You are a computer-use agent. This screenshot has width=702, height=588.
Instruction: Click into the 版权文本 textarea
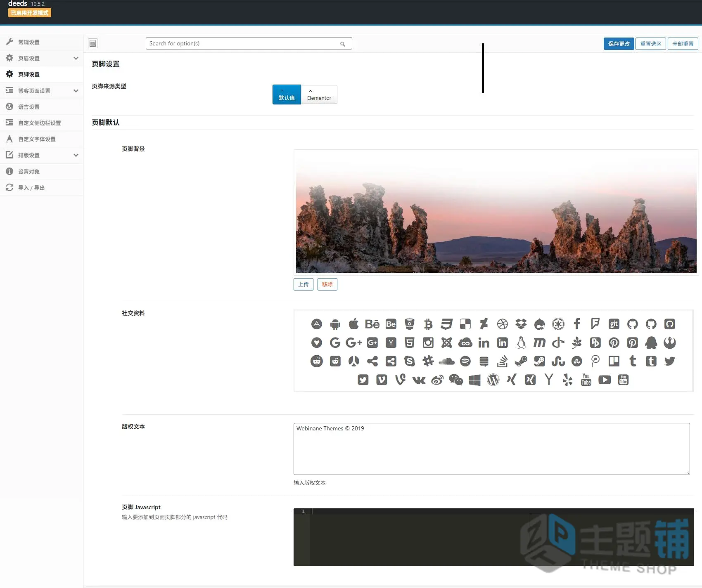coord(492,449)
